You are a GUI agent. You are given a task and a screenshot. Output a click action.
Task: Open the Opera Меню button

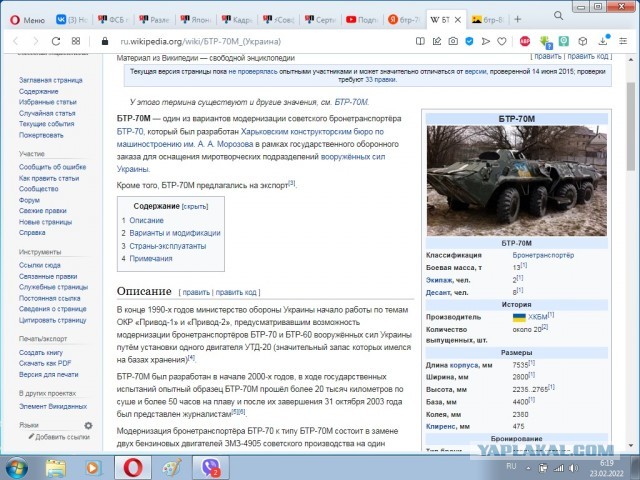click(27, 20)
